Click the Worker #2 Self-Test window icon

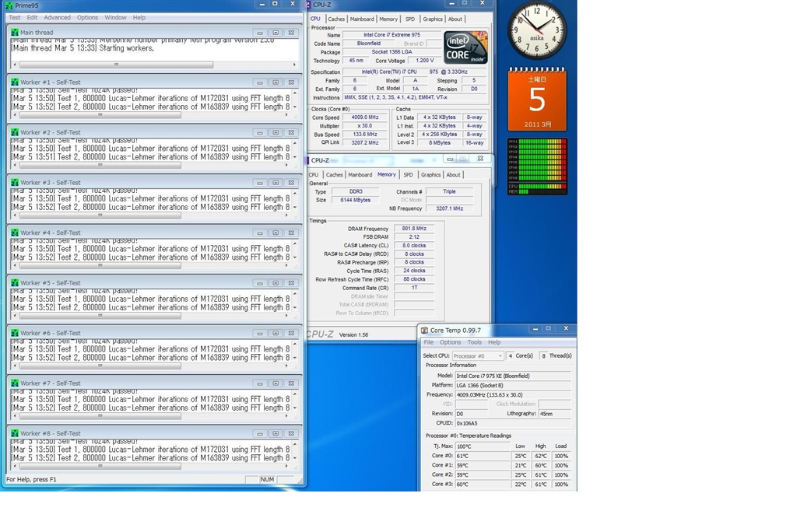pos(15,133)
